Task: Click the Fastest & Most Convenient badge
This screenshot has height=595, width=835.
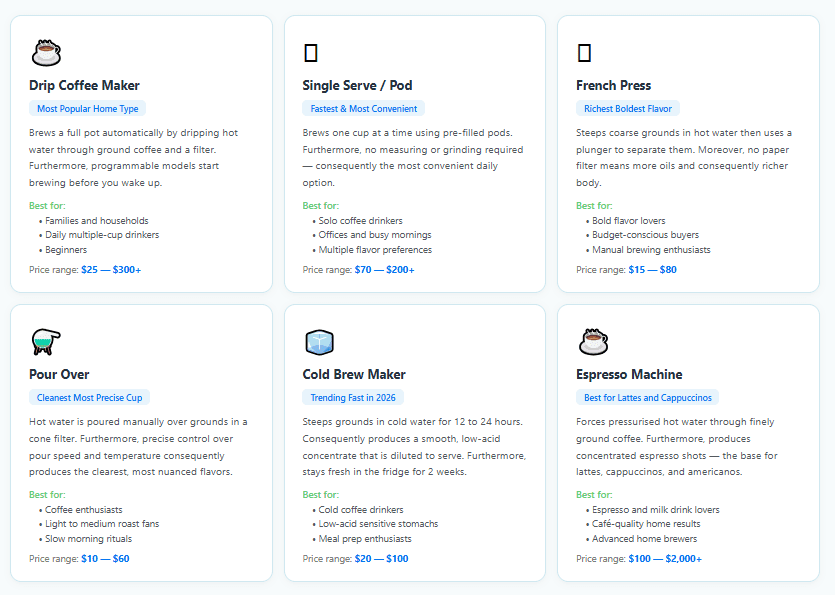Action: [x=364, y=109]
